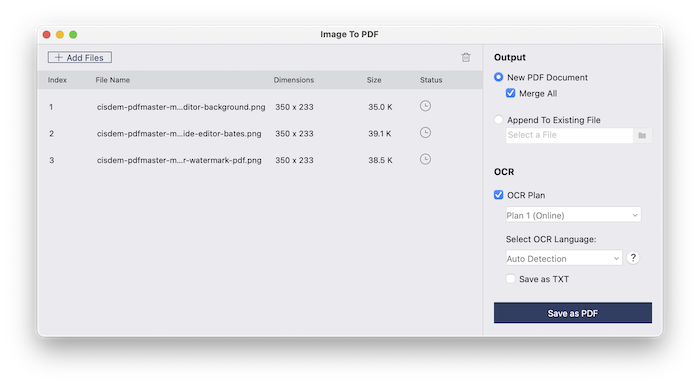Click the clock status icon for file 2

(425, 133)
